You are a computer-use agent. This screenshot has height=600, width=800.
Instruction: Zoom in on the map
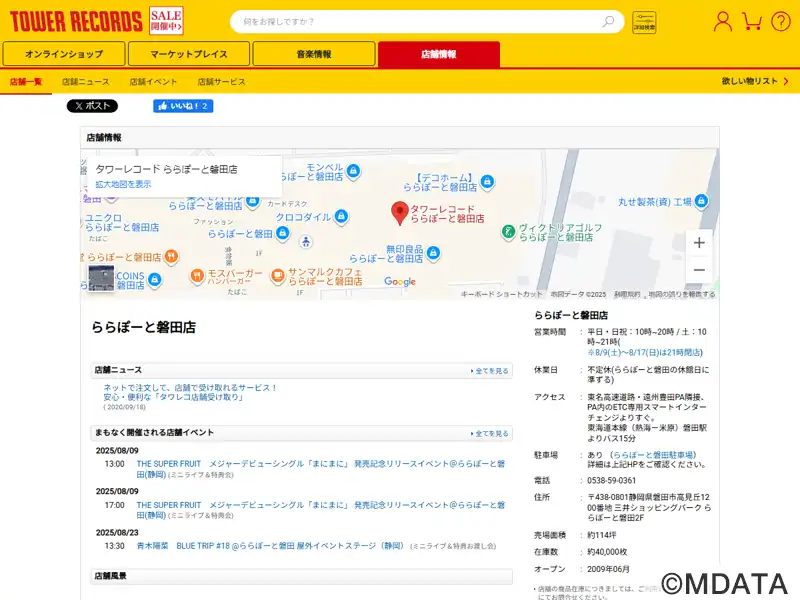(699, 243)
